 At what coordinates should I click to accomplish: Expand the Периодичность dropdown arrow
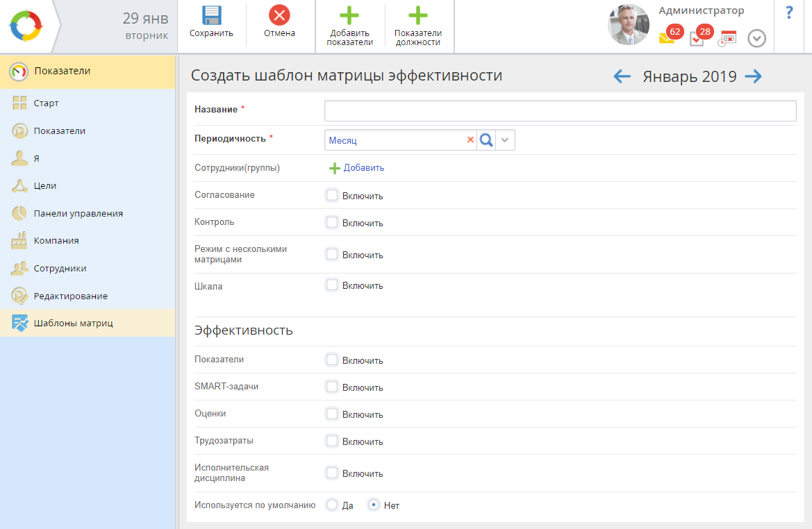pos(505,140)
